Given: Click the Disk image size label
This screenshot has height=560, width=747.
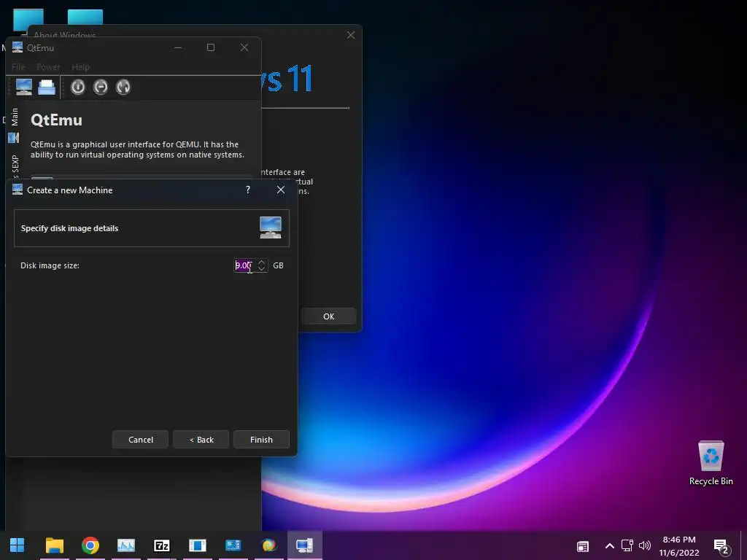Looking at the screenshot, I should pos(50,265).
